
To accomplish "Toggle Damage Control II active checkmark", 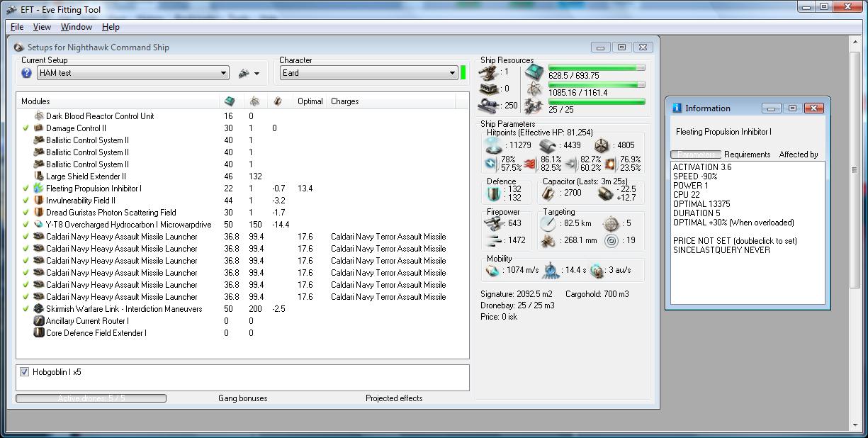I will (x=26, y=128).
